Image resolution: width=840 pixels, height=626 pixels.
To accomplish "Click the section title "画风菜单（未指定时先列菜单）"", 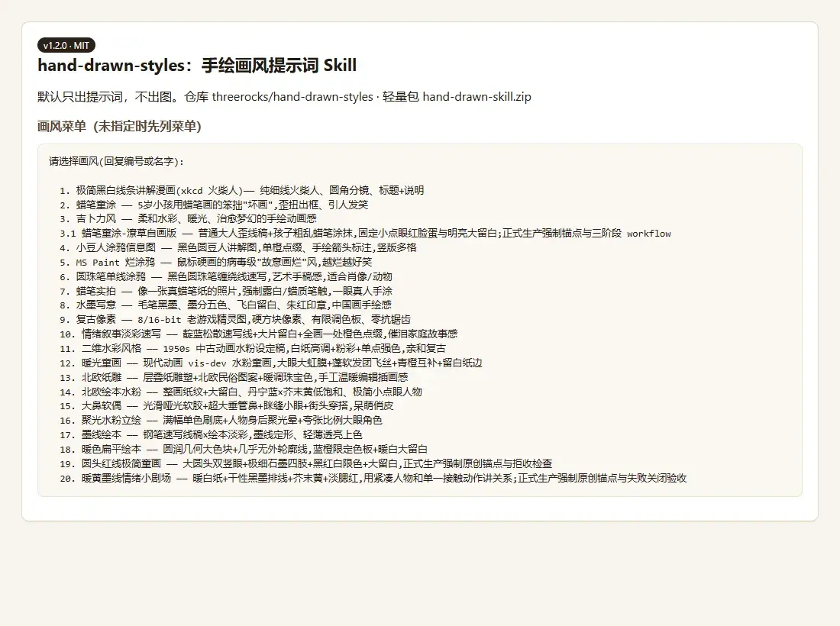I will pos(119,127).
